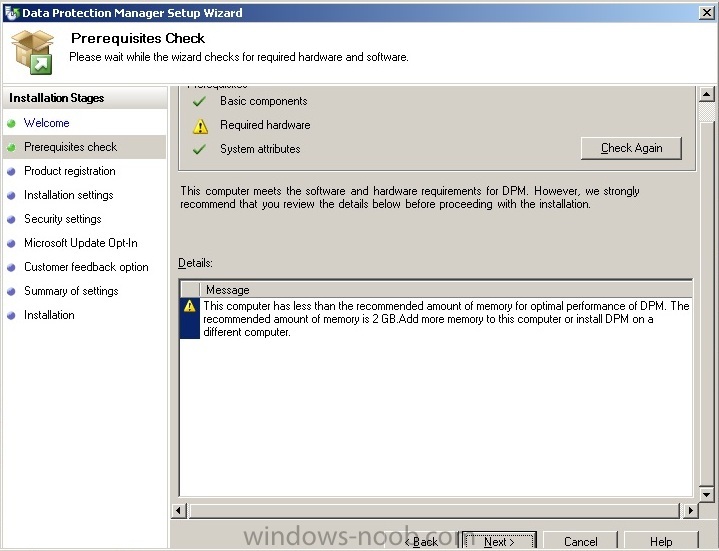Screen dimensions: 719x551
Task: Select the Installation stage
Action: 49,315
